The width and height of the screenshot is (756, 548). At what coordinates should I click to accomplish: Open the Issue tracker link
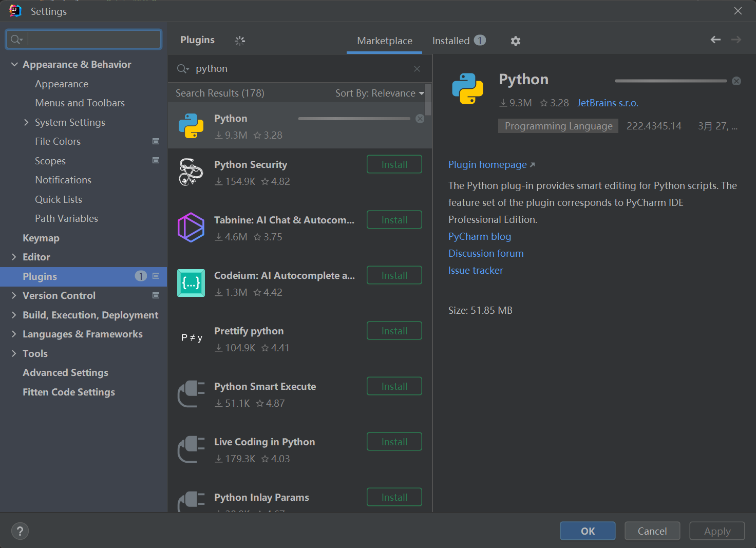tap(476, 270)
